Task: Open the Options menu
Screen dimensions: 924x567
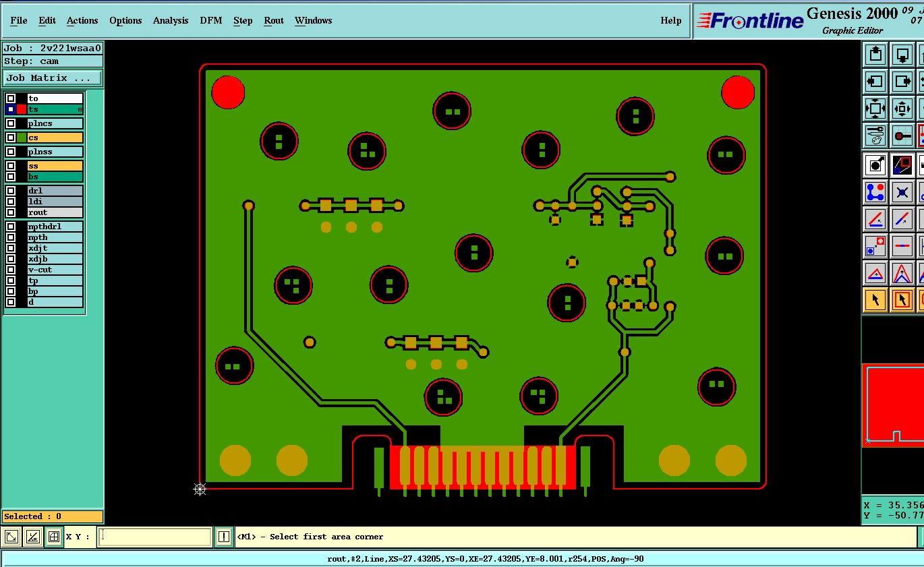Action: [x=125, y=20]
